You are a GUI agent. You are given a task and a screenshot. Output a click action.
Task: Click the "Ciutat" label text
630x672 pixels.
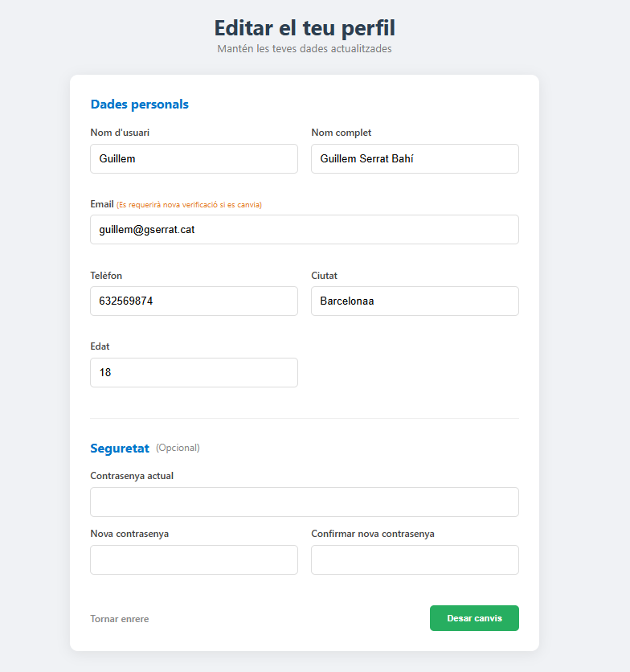324,276
